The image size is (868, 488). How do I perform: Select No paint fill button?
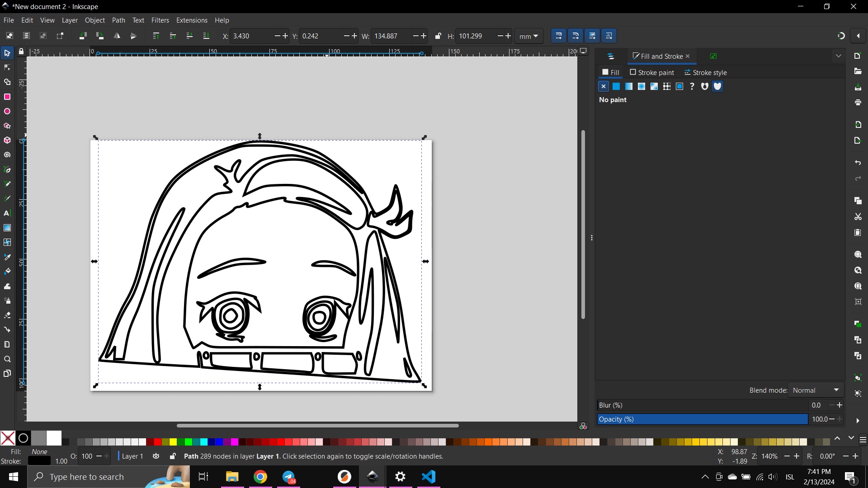[x=604, y=86]
